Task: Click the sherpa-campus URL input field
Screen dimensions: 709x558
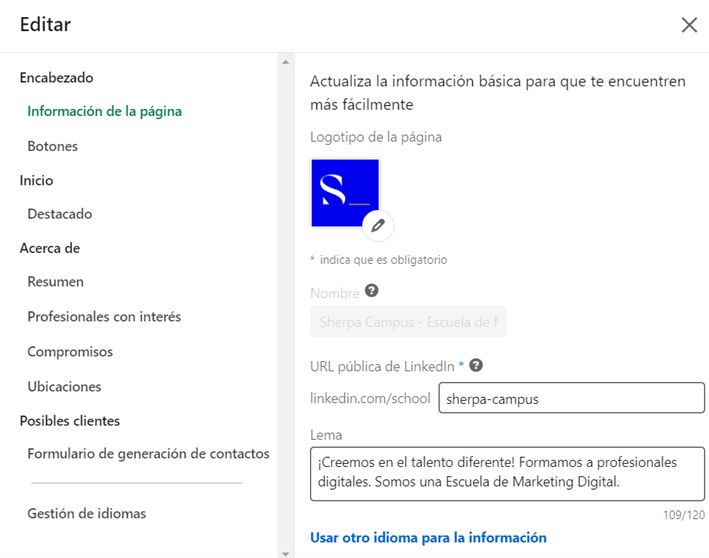Action: (572, 398)
